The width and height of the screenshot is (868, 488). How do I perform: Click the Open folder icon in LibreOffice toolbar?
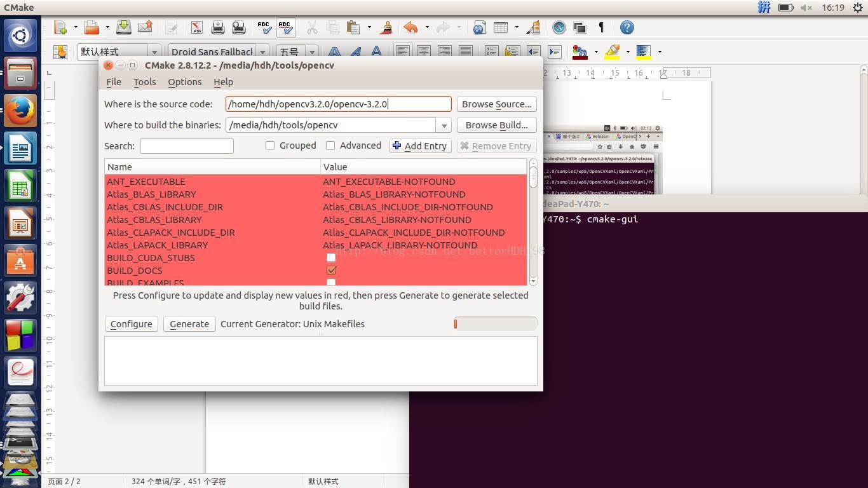click(x=92, y=27)
